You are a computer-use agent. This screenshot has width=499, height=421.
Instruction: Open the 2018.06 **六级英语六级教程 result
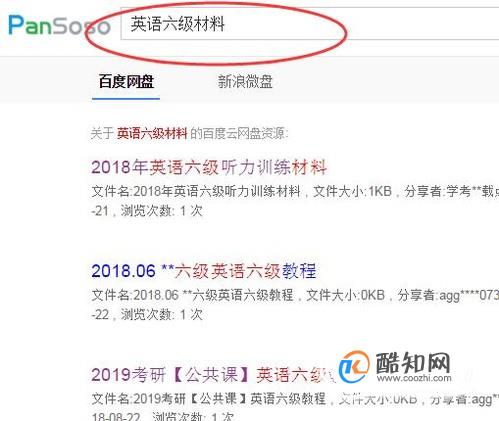(204, 271)
